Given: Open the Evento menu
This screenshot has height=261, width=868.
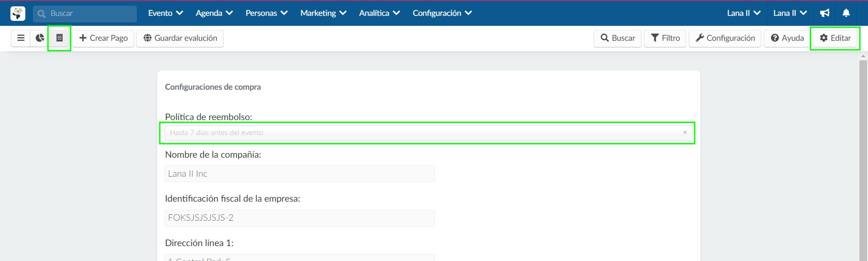Looking at the screenshot, I should (x=165, y=13).
